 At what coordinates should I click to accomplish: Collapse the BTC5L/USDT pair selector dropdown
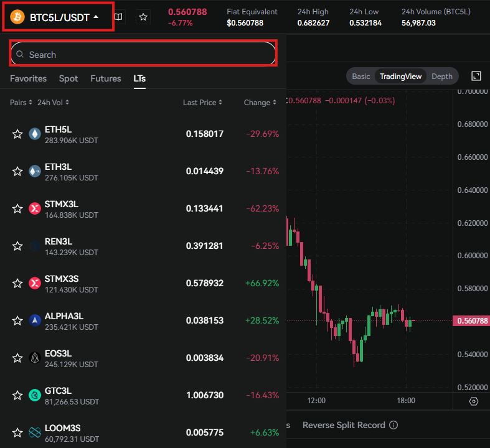97,17
